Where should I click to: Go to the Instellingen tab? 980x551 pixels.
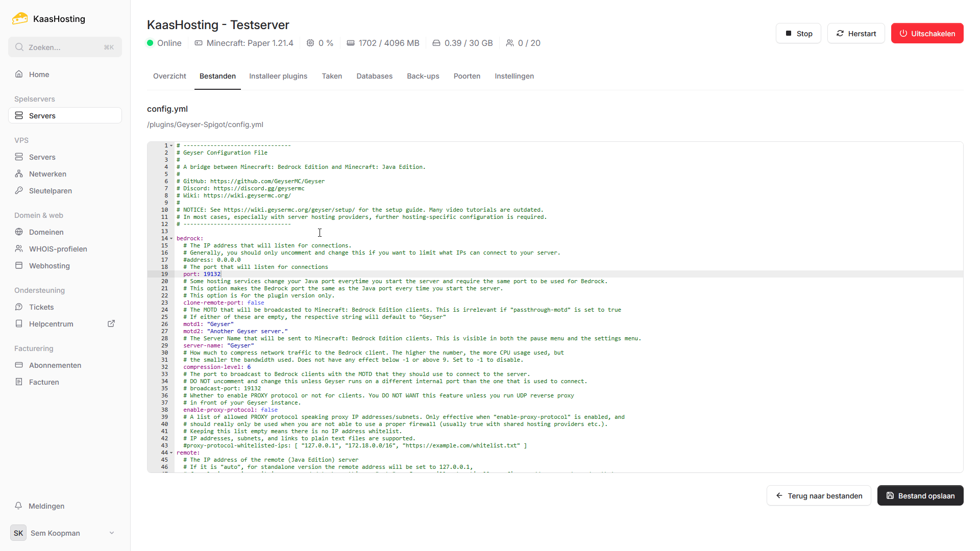pos(514,76)
